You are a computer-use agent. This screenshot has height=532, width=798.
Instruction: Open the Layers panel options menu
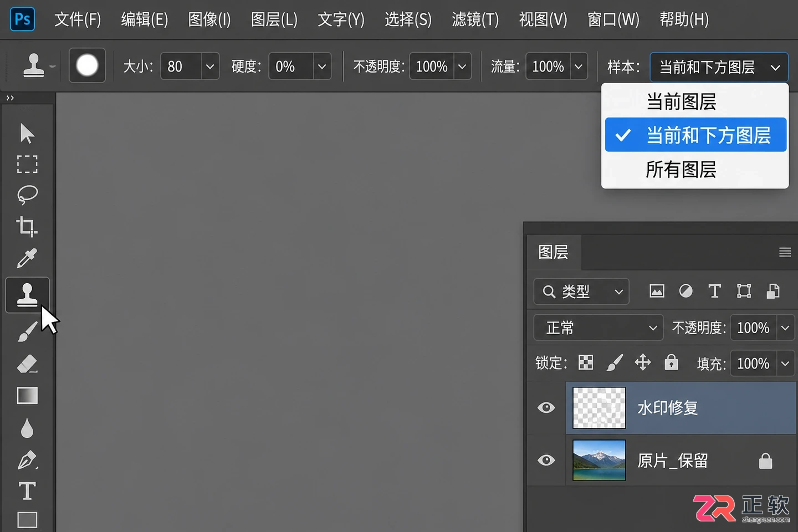click(785, 252)
